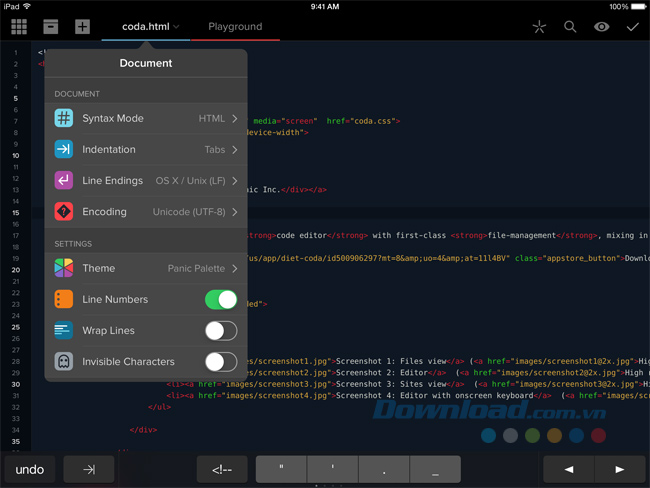The width and height of the screenshot is (650, 488).
Task: Move cursor right with arrow key
Action: 620,469
